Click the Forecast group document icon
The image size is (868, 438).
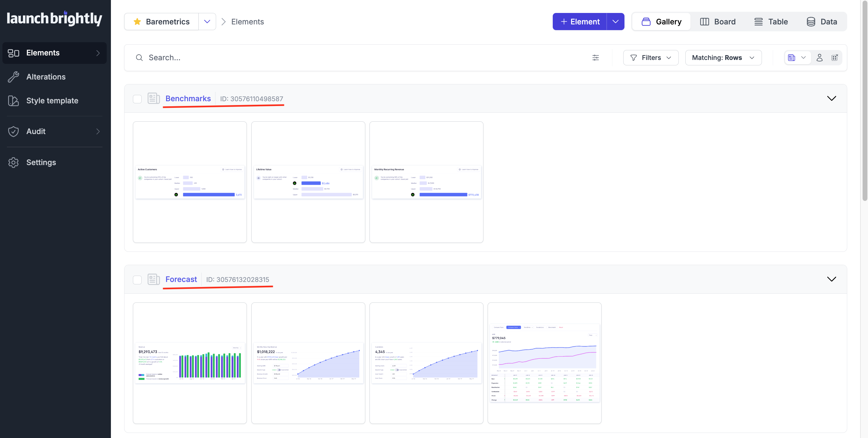[154, 280]
